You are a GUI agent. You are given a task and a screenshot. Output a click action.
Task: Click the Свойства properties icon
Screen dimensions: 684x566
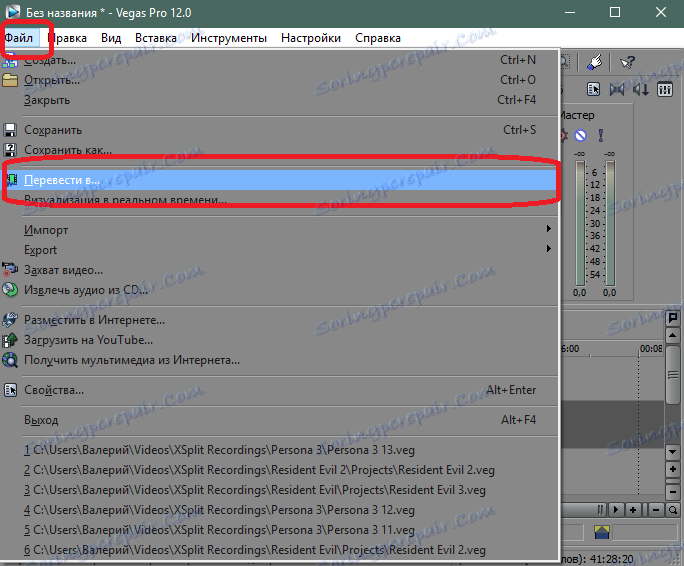click(10, 390)
